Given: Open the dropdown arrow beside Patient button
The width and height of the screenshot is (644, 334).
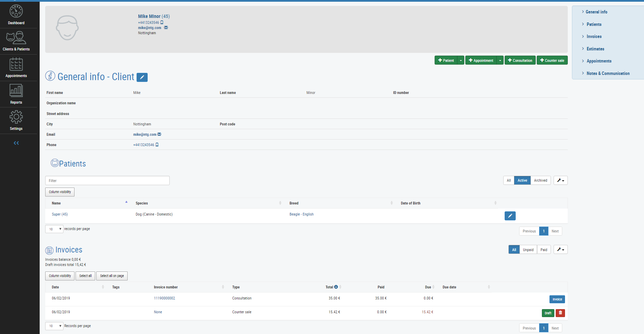Looking at the screenshot, I should click(460, 60).
